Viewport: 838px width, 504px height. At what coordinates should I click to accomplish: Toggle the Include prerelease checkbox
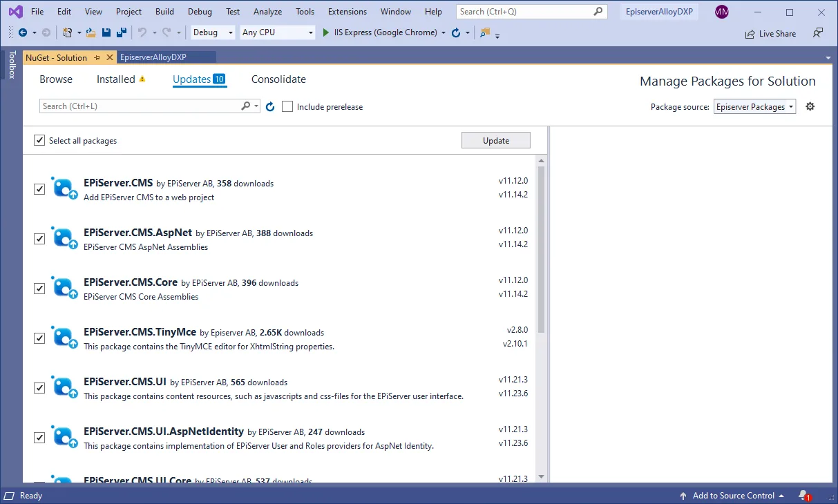coord(287,106)
